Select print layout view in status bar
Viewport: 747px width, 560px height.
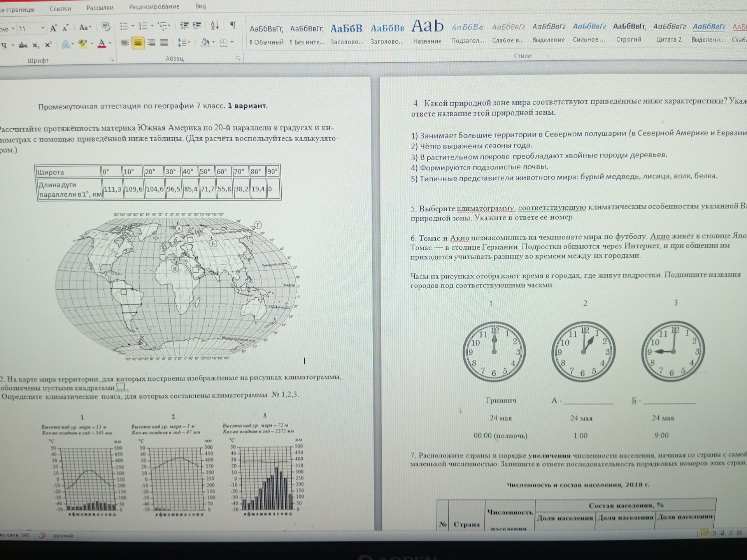tap(704, 533)
